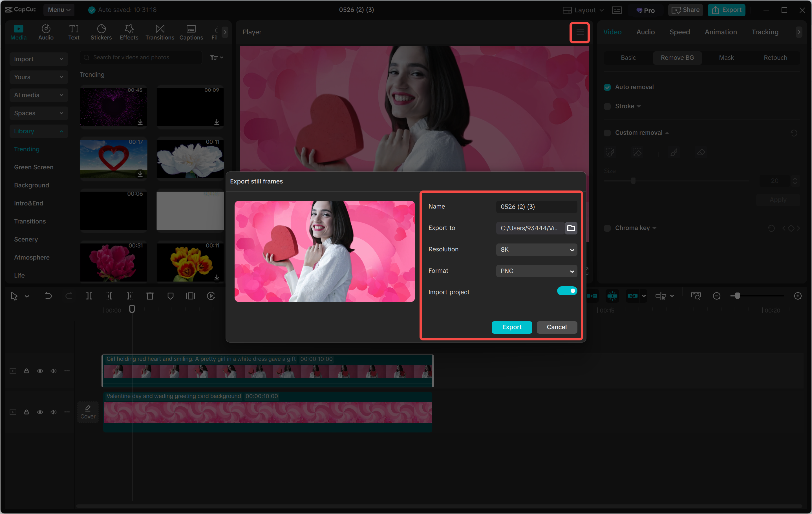This screenshot has width=812, height=514.
Task: Switch to the Audio properties tab
Action: [x=645, y=32]
